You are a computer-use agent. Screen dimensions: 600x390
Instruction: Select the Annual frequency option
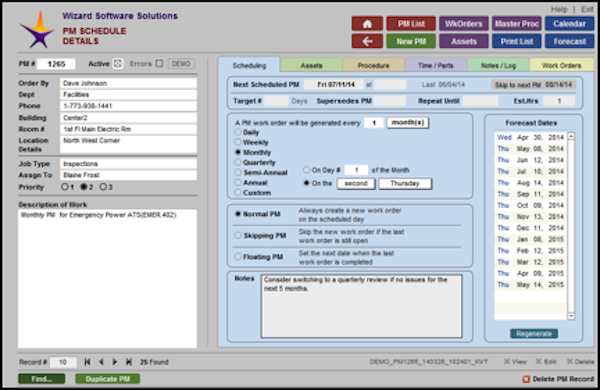pyautogui.click(x=238, y=183)
